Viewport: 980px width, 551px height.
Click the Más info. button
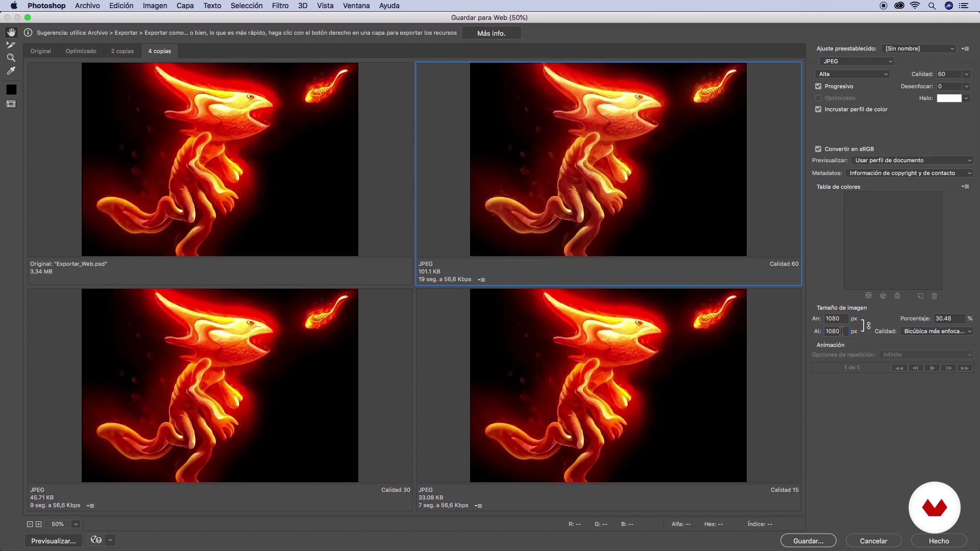point(491,33)
